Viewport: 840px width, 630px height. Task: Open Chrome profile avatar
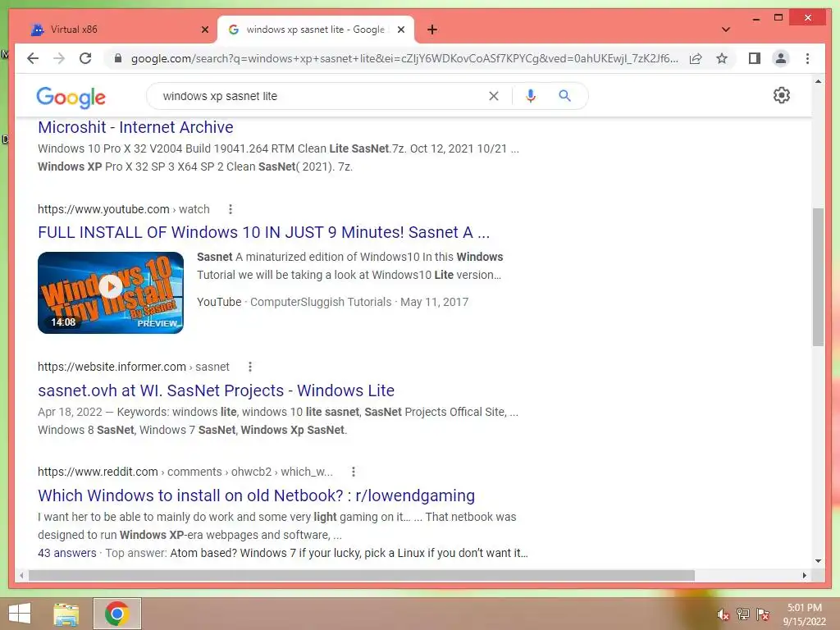781,58
